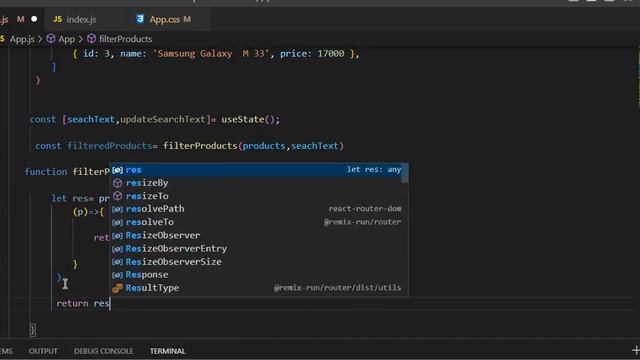Click the variable icon beside resolvePath
The image size is (640, 360).
click(117, 209)
